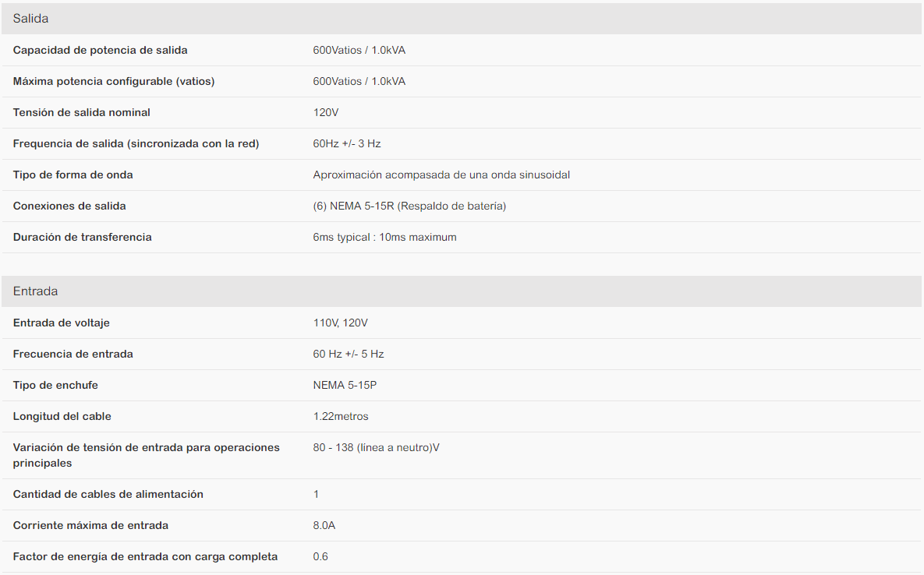The image size is (924, 575).
Task: Select the 6ms typical transfer time value
Action: click(x=384, y=237)
